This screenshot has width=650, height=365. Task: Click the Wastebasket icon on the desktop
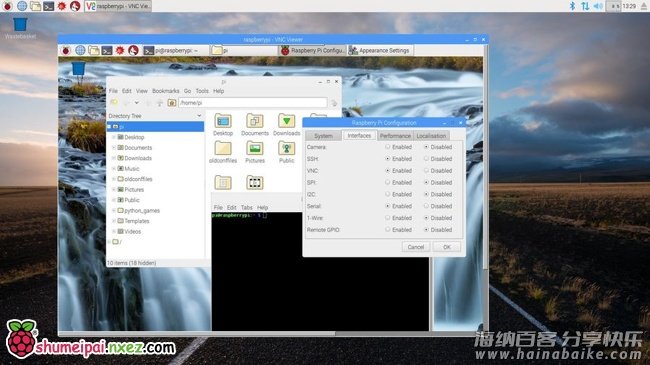[20, 28]
